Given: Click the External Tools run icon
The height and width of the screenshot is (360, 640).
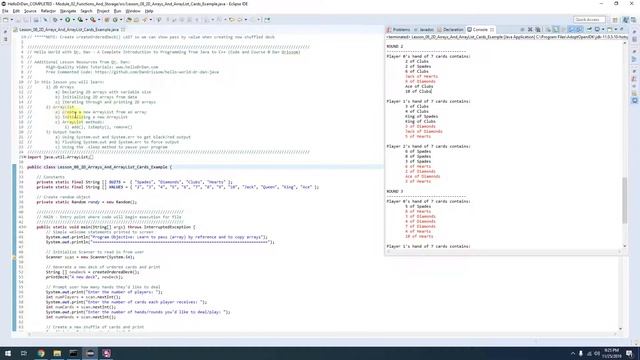Looking at the screenshot, I should coord(93,20).
